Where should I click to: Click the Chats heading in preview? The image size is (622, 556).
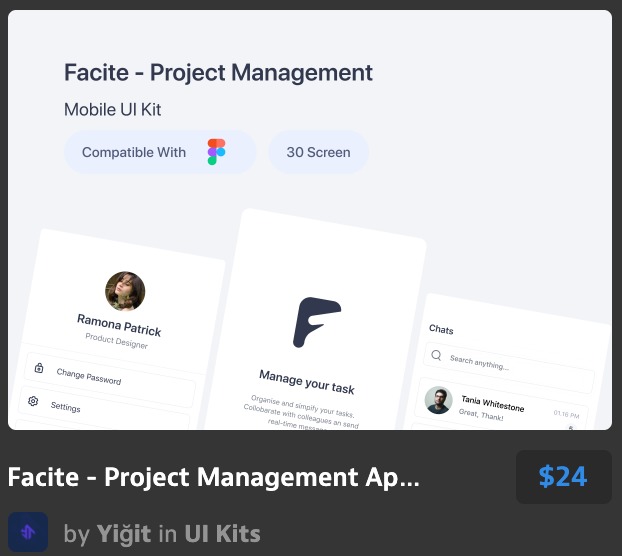(x=441, y=329)
